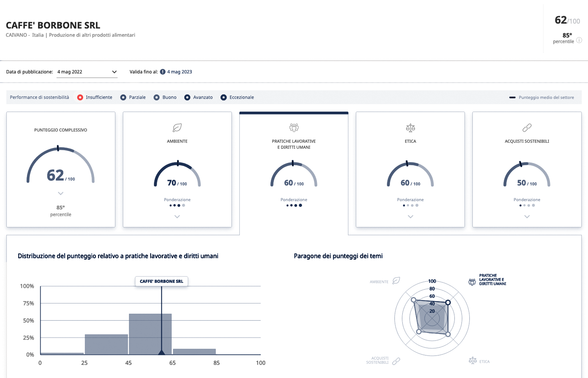
Task: Click the radar chart Pratiche Lavorative data point
Action: click(448, 302)
